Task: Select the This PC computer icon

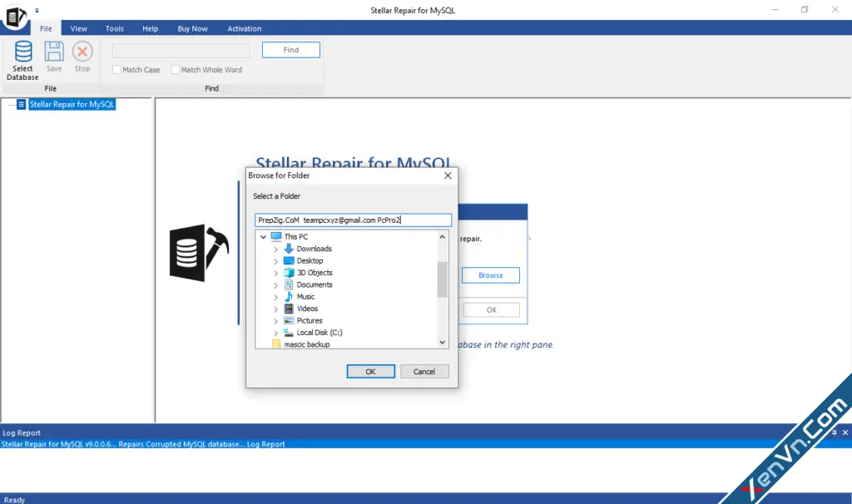Action: pos(276,236)
